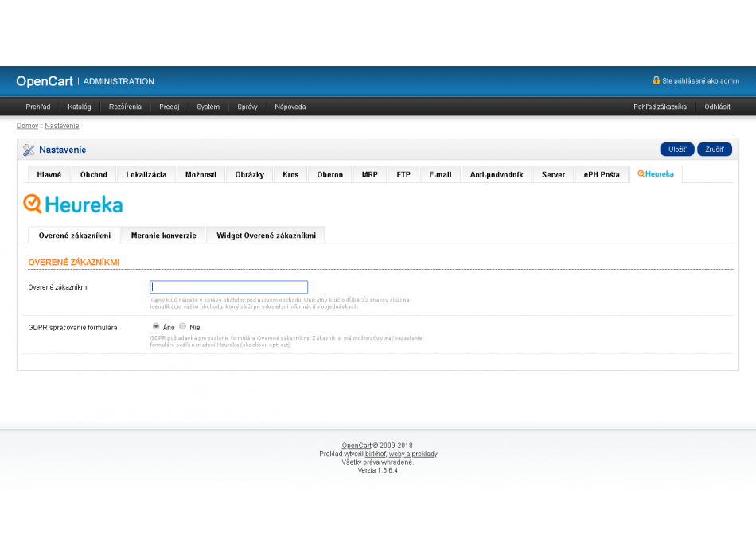Image resolution: width=756 pixels, height=557 pixels.
Task: Click the Ste prihlásený ako admin text
Action: click(x=700, y=81)
